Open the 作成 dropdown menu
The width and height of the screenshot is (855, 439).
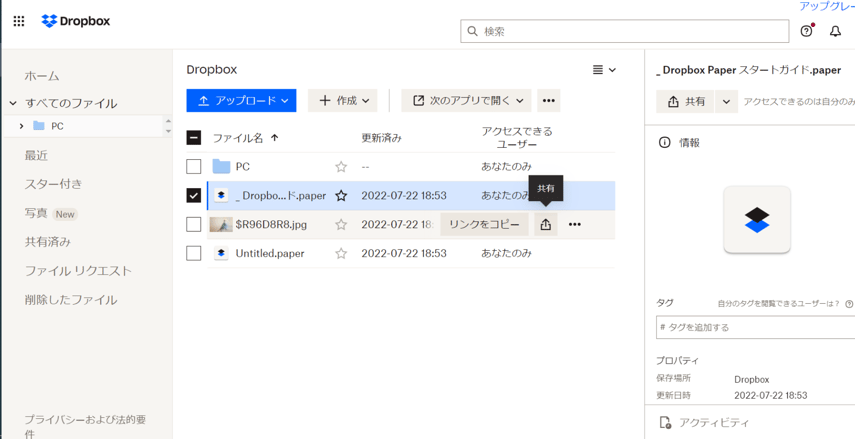point(344,100)
